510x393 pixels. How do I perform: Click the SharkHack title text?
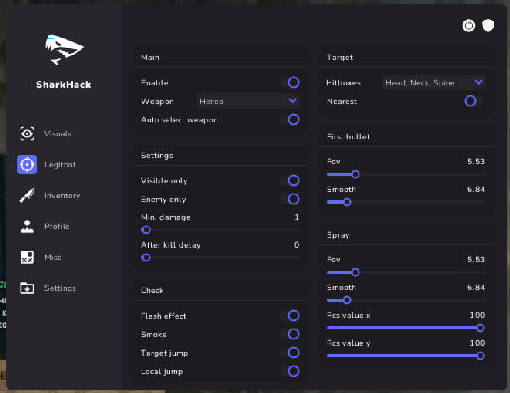[x=64, y=85]
